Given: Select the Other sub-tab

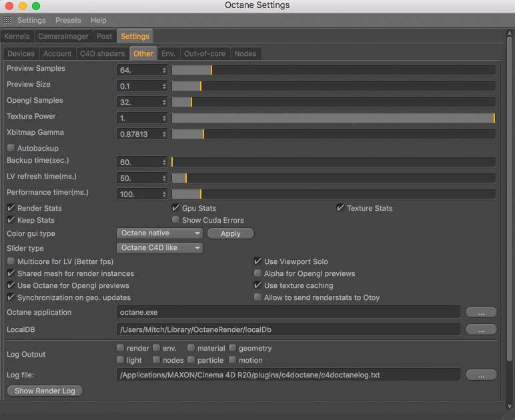Looking at the screenshot, I should pyautogui.click(x=143, y=54).
